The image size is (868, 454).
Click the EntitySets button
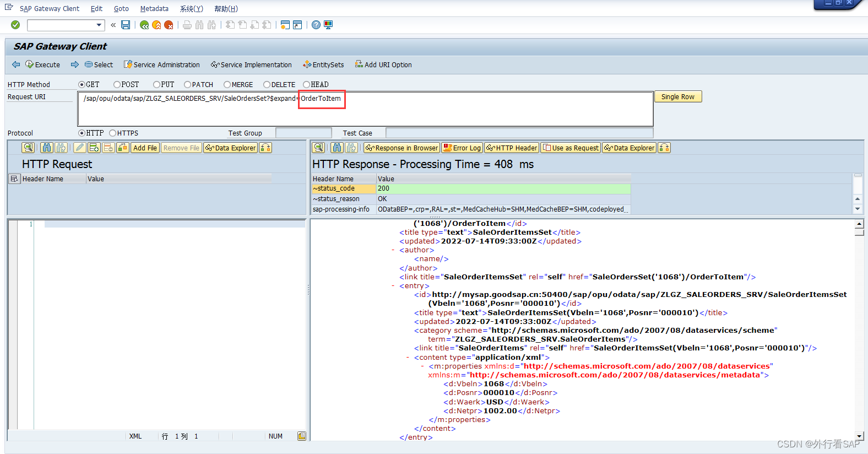pyautogui.click(x=323, y=64)
